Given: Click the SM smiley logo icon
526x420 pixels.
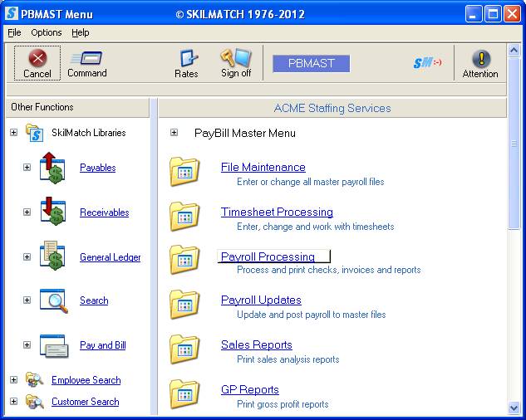Looking at the screenshot, I should [427, 62].
